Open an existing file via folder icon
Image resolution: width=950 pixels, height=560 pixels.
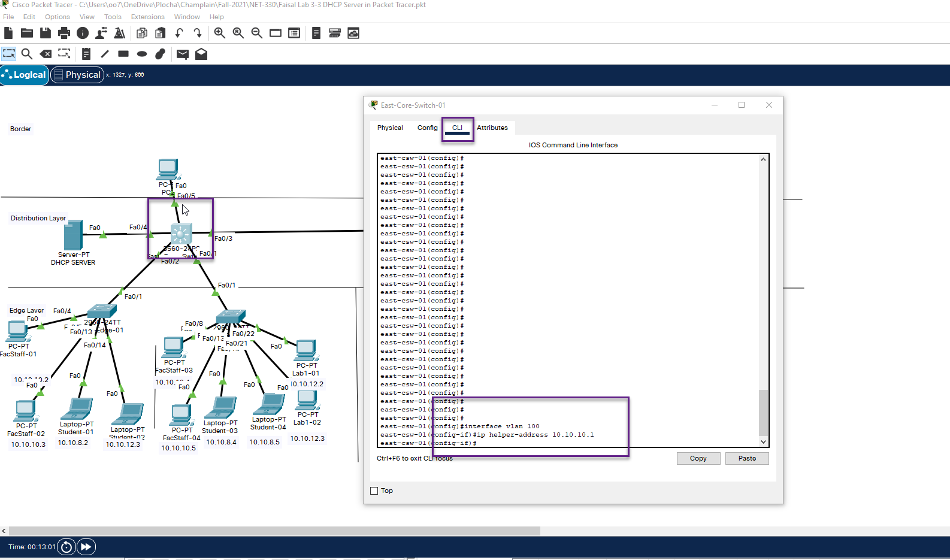point(27,33)
